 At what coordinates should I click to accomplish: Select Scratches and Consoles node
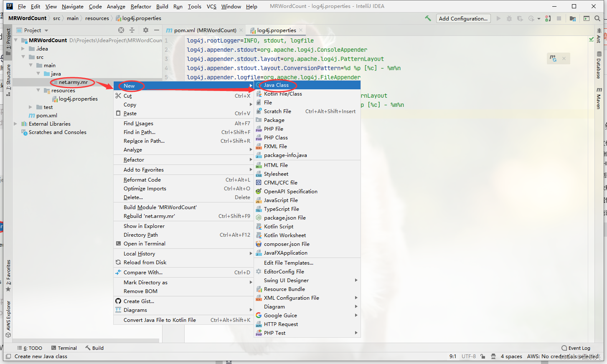[x=58, y=132]
